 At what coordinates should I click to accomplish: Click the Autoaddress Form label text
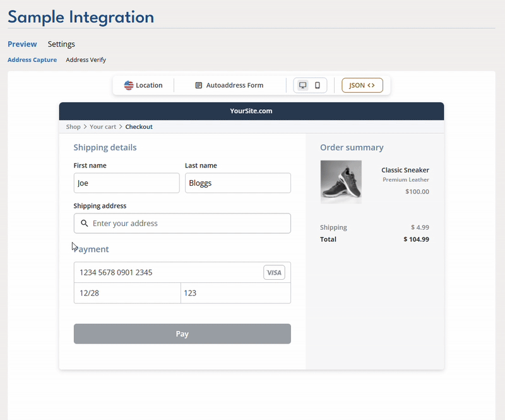click(235, 85)
